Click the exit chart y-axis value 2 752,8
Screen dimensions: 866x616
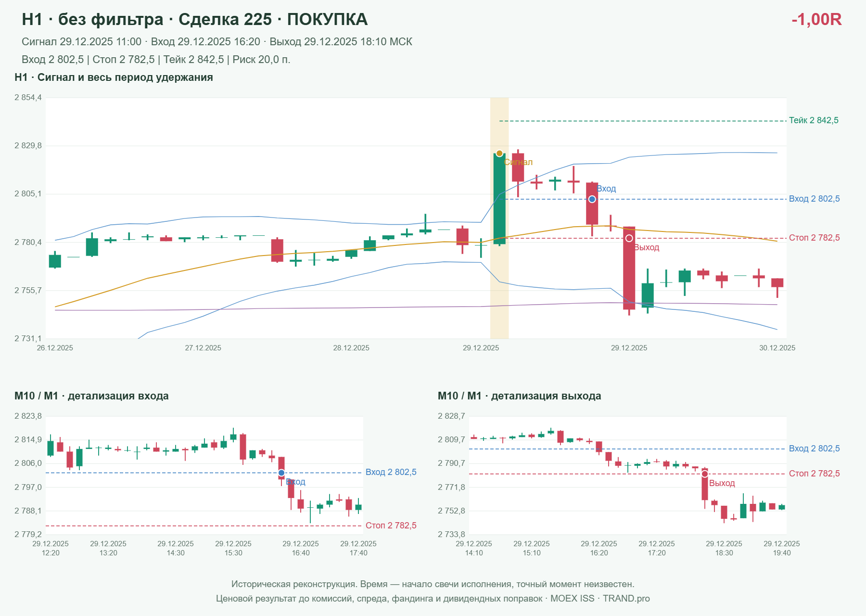[x=451, y=511]
